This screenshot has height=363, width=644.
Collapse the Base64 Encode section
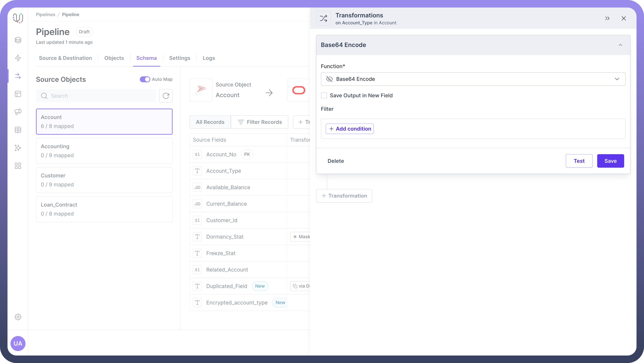[x=620, y=45]
